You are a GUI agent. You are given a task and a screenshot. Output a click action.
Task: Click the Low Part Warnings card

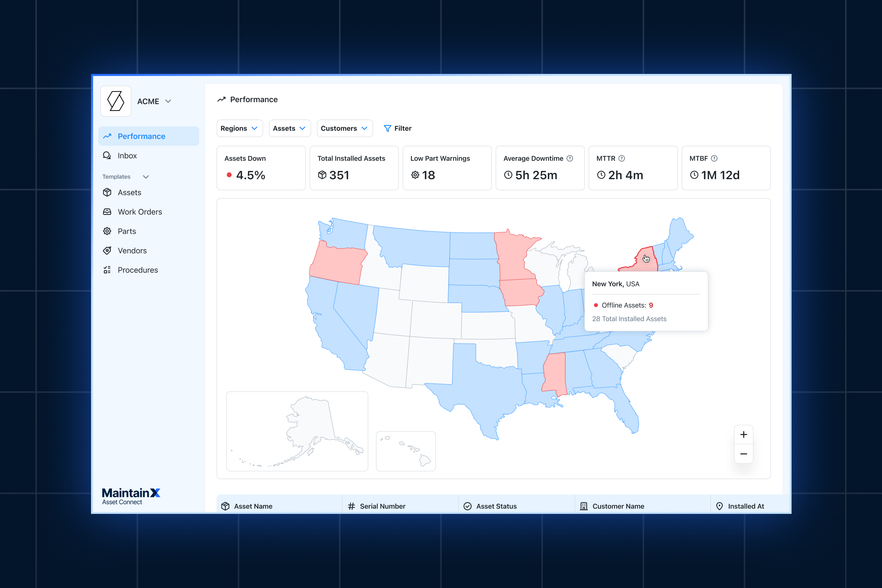pos(447,168)
